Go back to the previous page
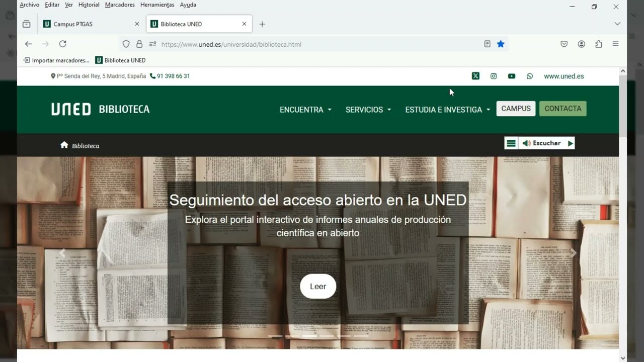Image resolution: width=644 pixels, height=362 pixels. [28, 44]
